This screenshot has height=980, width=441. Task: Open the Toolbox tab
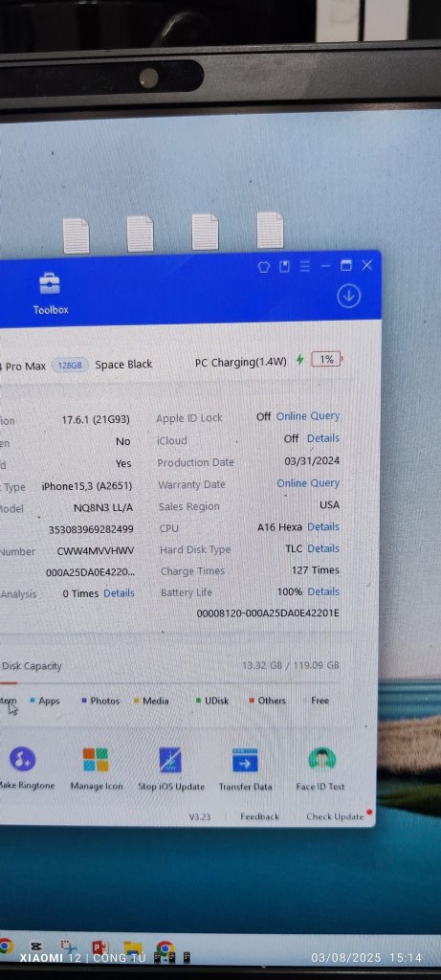tap(51, 293)
